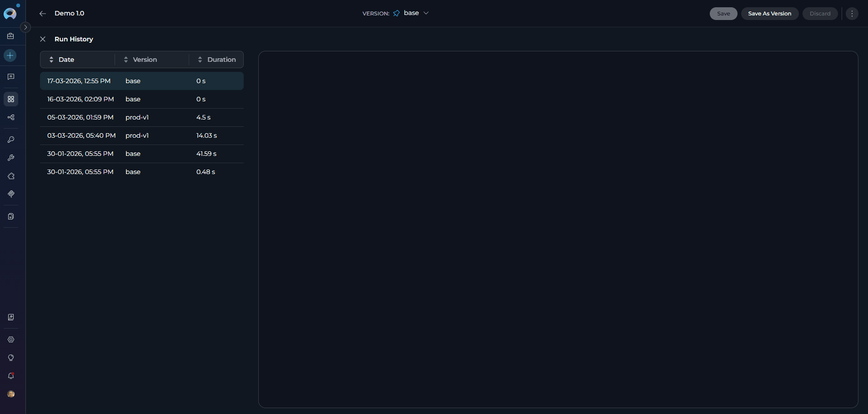Open the version dropdown chevron
The image size is (868, 414).
pos(426,13)
